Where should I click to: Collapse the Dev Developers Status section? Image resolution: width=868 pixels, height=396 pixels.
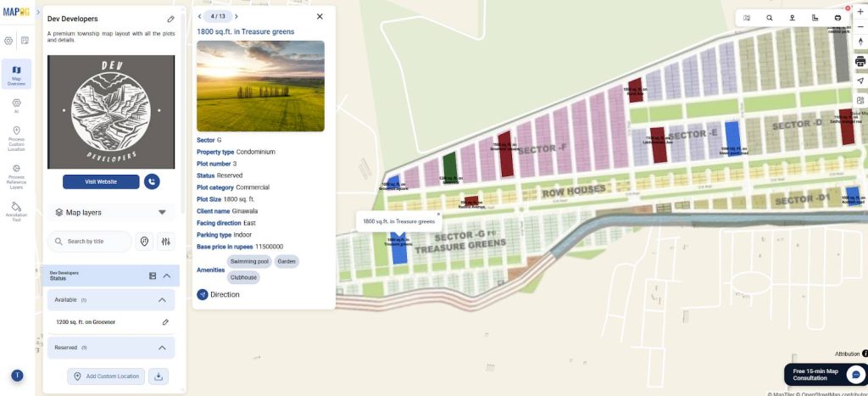point(167,276)
